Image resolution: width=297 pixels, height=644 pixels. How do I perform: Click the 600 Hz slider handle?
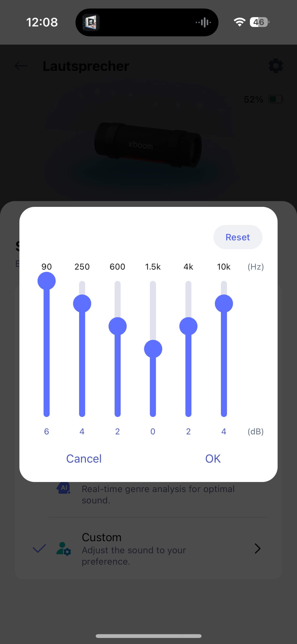pos(117,326)
